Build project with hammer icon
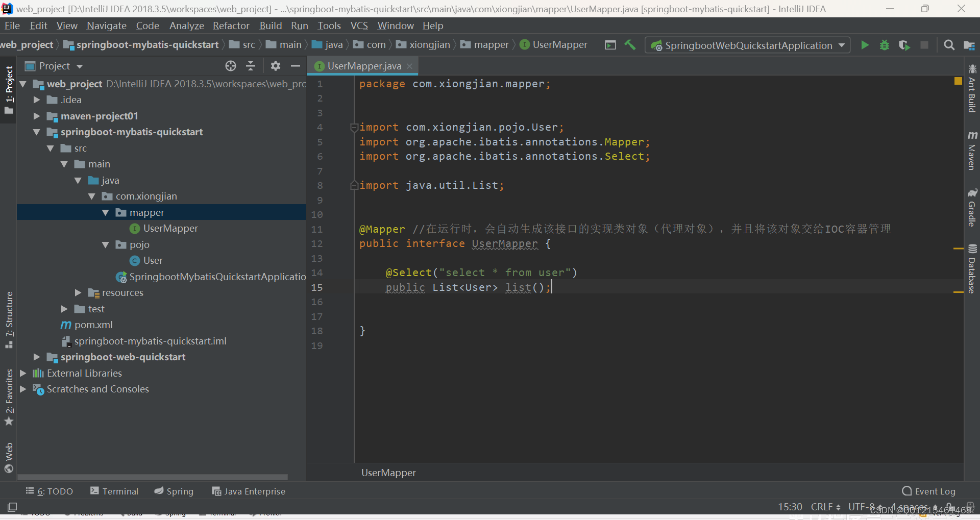This screenshot has height=520, width=980. coord(630,45)
